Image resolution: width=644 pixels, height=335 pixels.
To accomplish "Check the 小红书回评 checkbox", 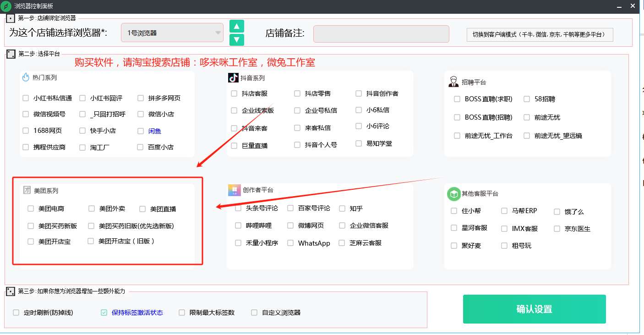I will coord(82,98).
